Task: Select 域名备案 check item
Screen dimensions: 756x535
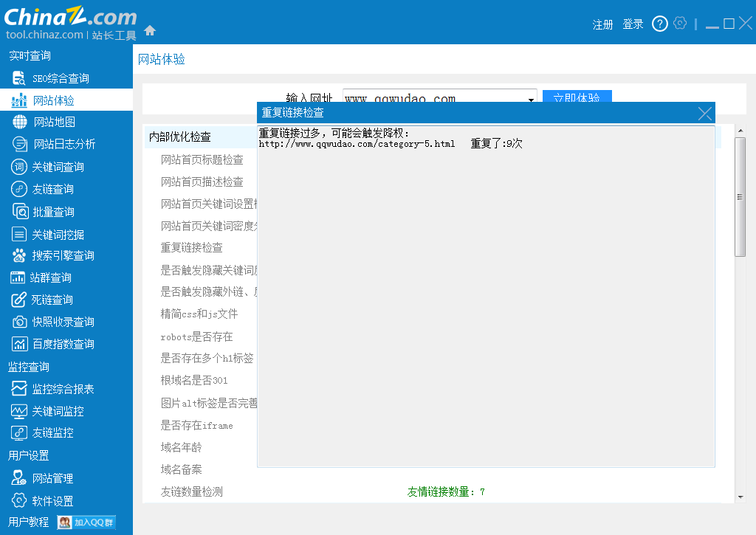Action: (182, 469)
